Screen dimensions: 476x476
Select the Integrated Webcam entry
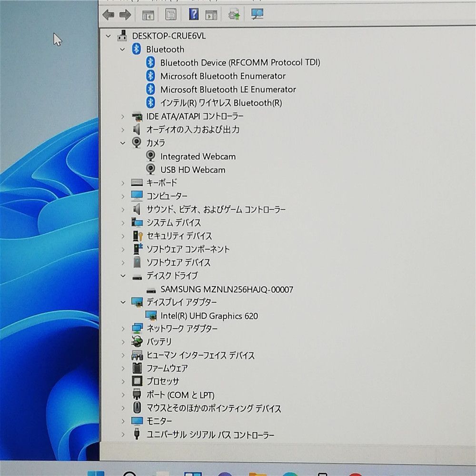click(x=198, y=156)
